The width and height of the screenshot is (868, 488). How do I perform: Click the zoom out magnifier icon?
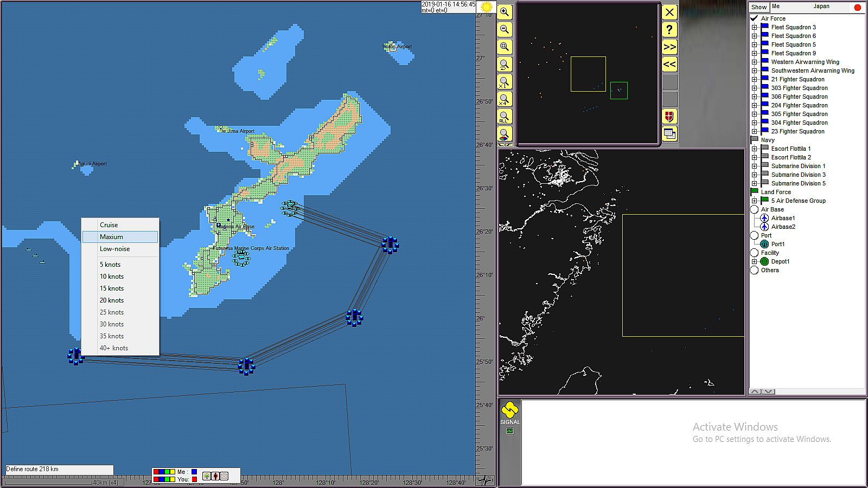pos(505,30)
